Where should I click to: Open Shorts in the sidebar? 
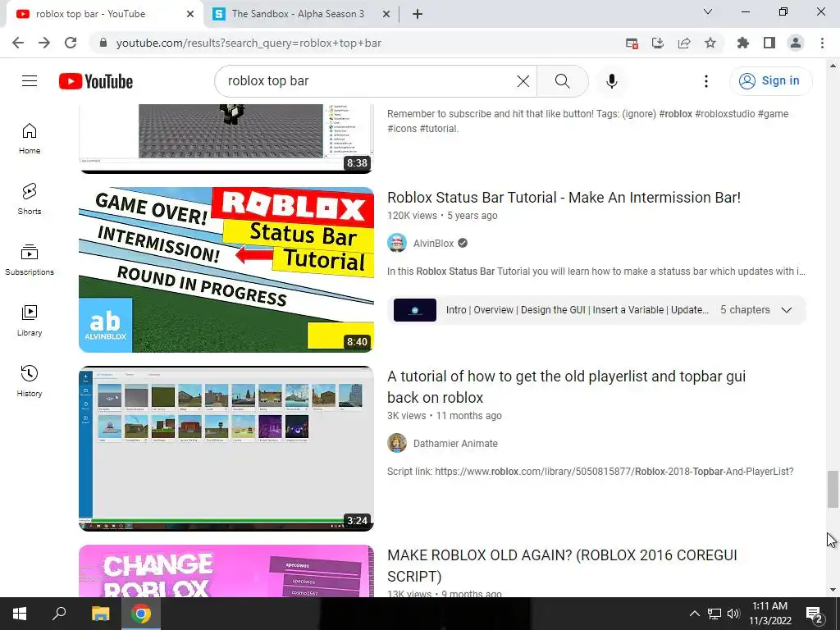(30, 199)
